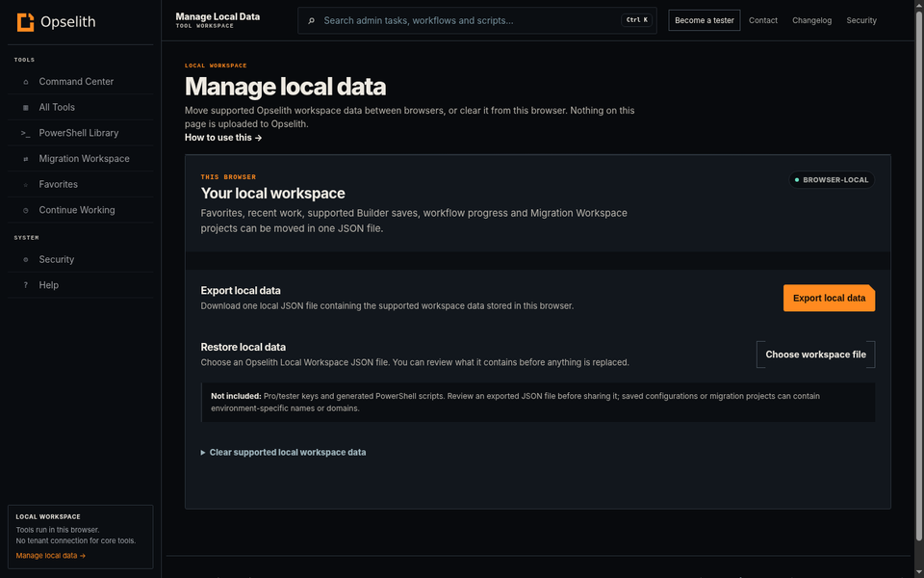
Task: Open Security under System section
Action: point(80,259)
